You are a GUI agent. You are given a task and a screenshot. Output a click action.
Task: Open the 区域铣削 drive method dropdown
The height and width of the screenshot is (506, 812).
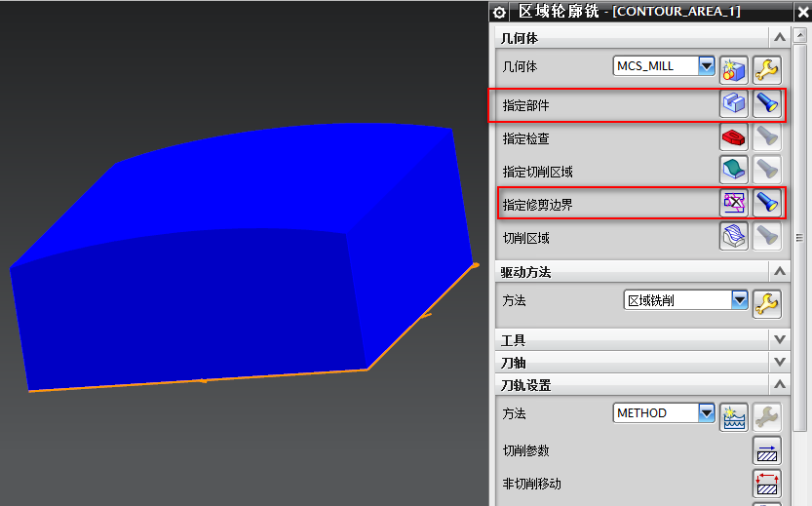740,300
